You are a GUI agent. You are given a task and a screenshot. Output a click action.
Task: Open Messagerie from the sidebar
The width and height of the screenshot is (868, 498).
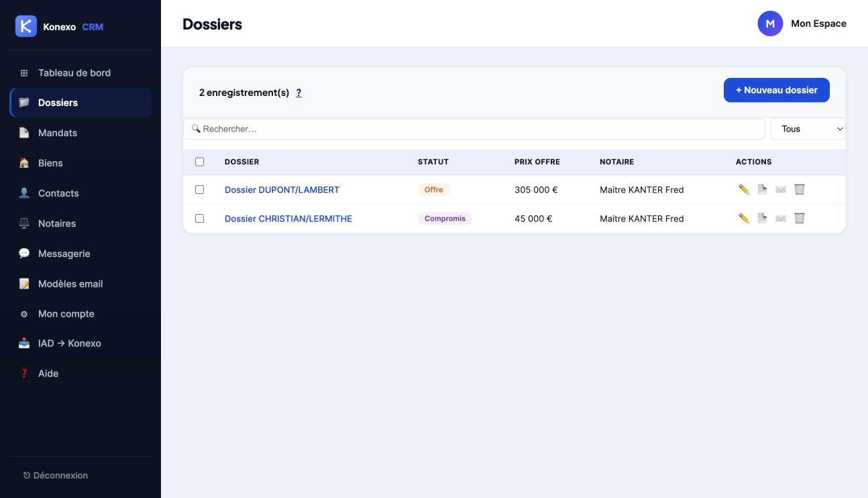(x=80, y=254)
